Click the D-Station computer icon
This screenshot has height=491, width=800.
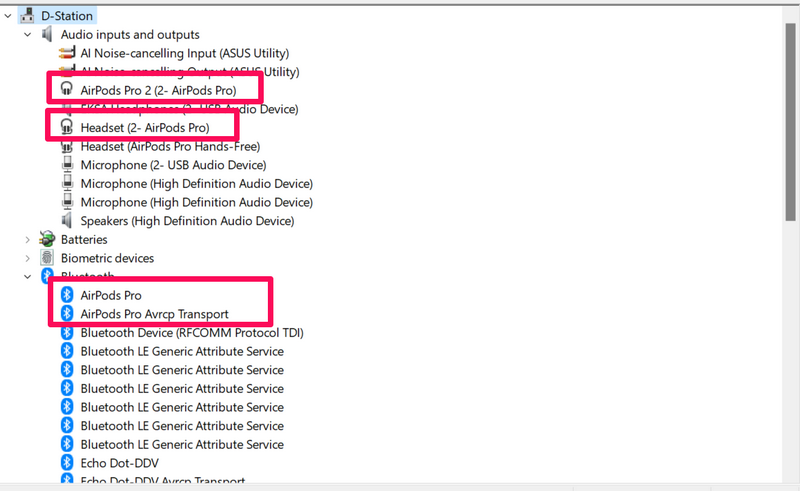click(x=28, y=16)
